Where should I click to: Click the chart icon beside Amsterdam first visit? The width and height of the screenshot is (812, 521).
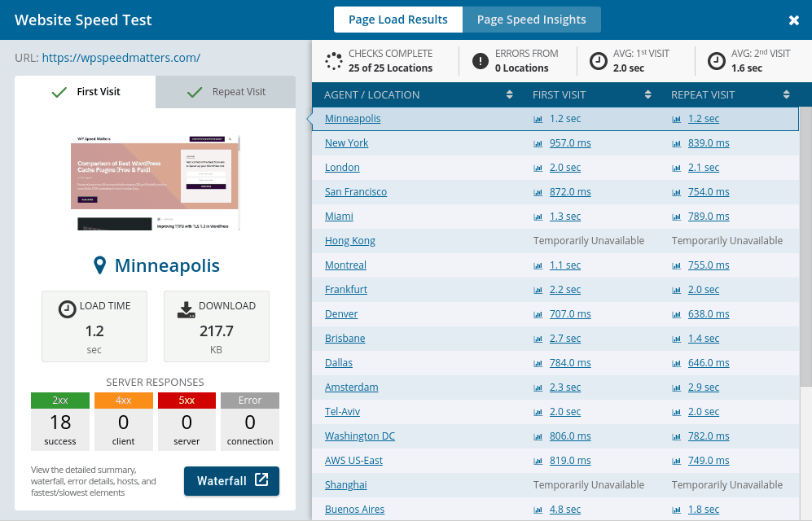pos(538,387)
